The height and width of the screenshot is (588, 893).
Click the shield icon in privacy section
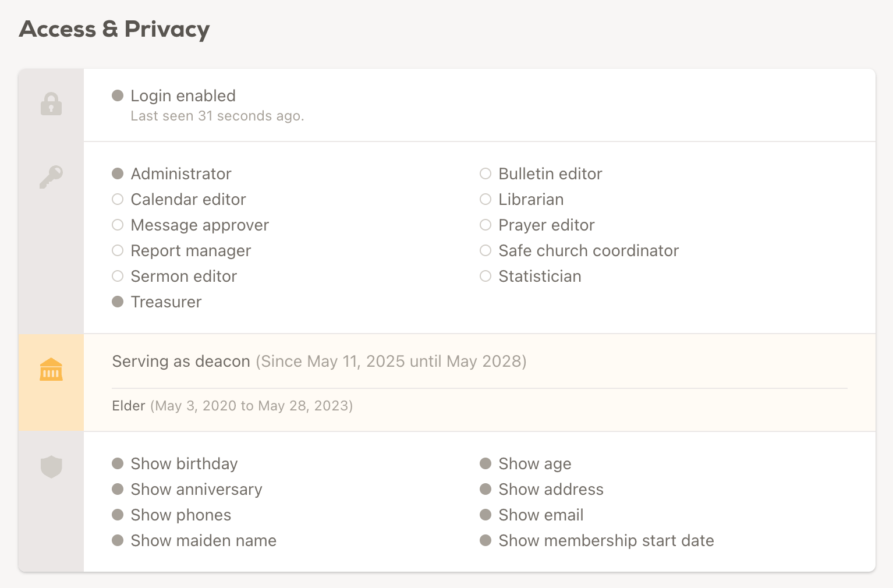click(x=51, y=466)
